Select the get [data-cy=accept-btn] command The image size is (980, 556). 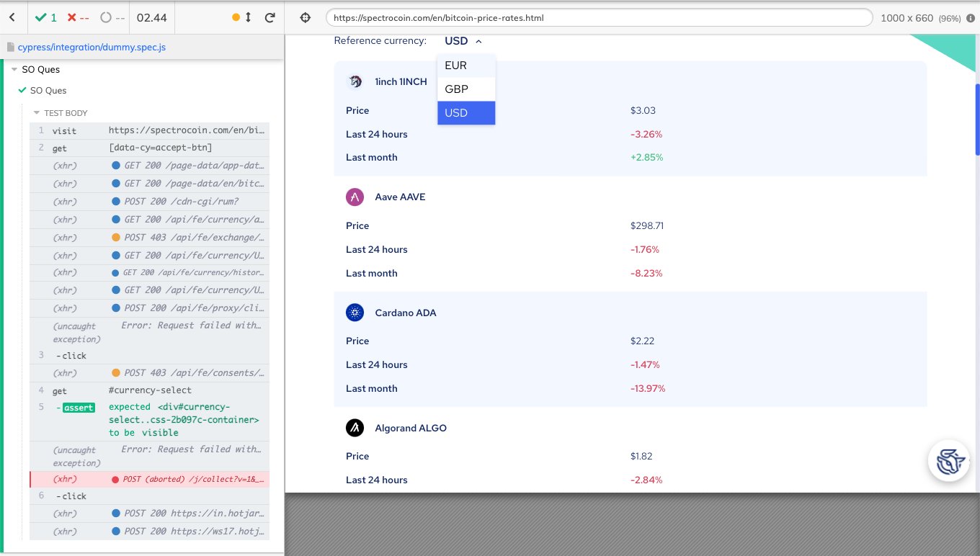[x=150, y=148]
